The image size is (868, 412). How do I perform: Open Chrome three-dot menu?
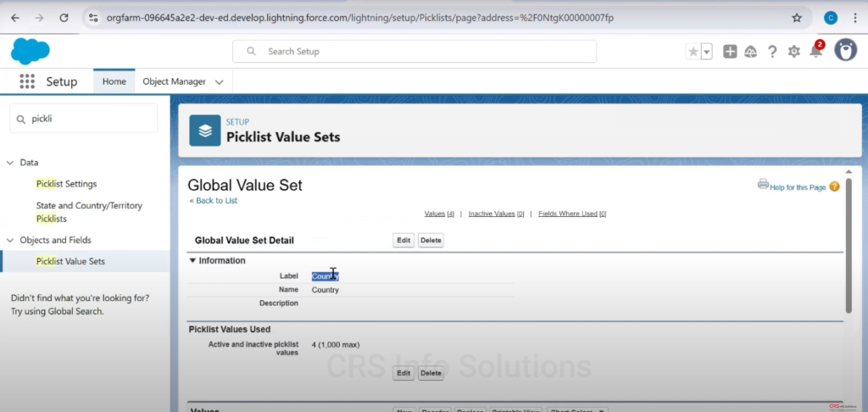tap(857, 18)
